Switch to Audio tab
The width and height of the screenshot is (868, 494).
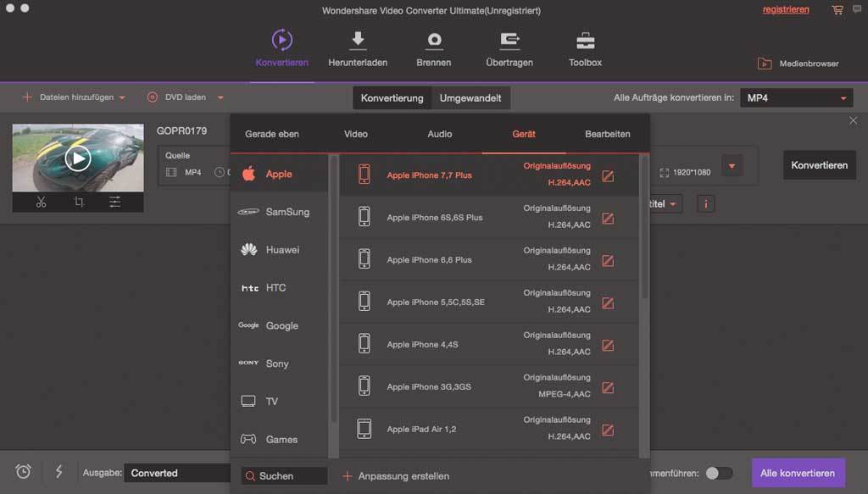pos(440,134)
